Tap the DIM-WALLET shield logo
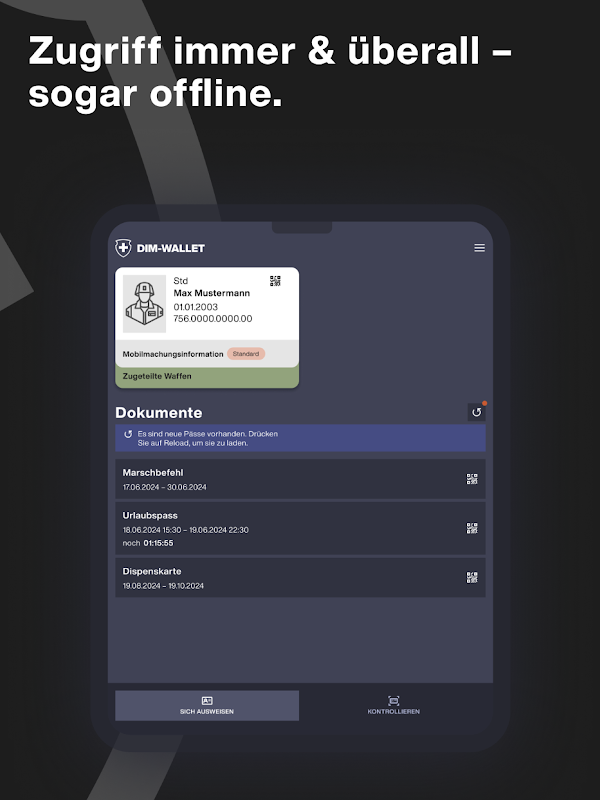The image size is (600, 800). click(123, 248)
